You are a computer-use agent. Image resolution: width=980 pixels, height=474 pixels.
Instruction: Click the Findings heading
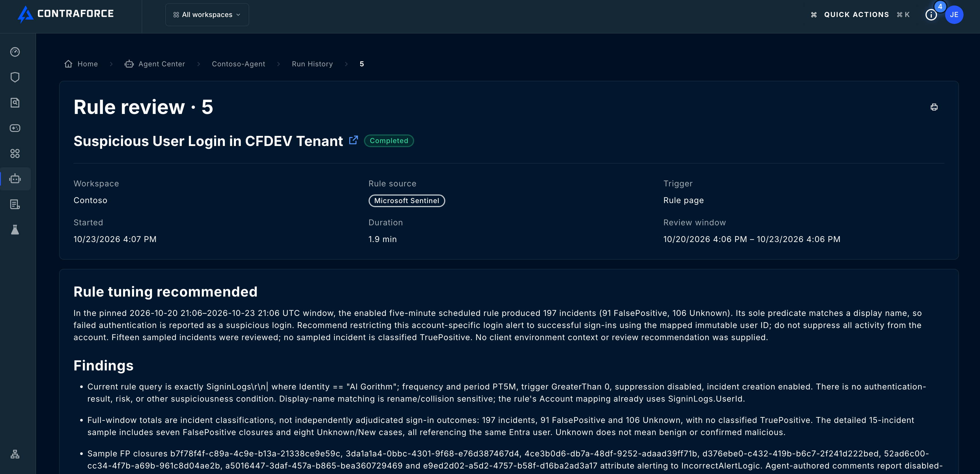click(x=104, y=366)
